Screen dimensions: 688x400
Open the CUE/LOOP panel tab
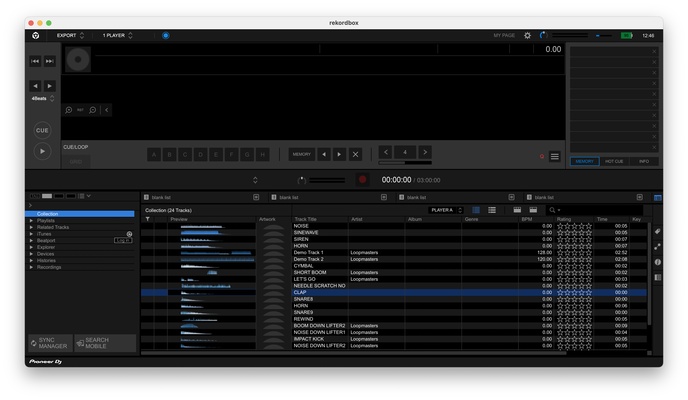pyautogui.click(x=76, y=147)
